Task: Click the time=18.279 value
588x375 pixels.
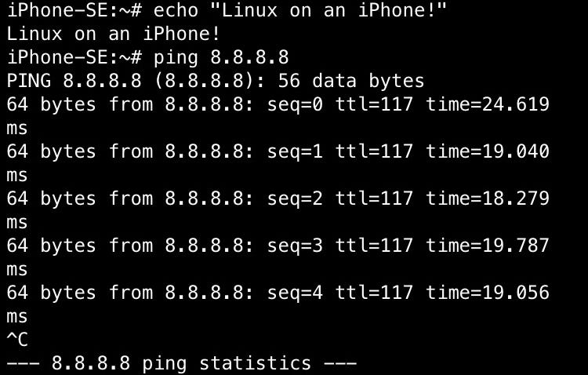Action: pos(487,198)
